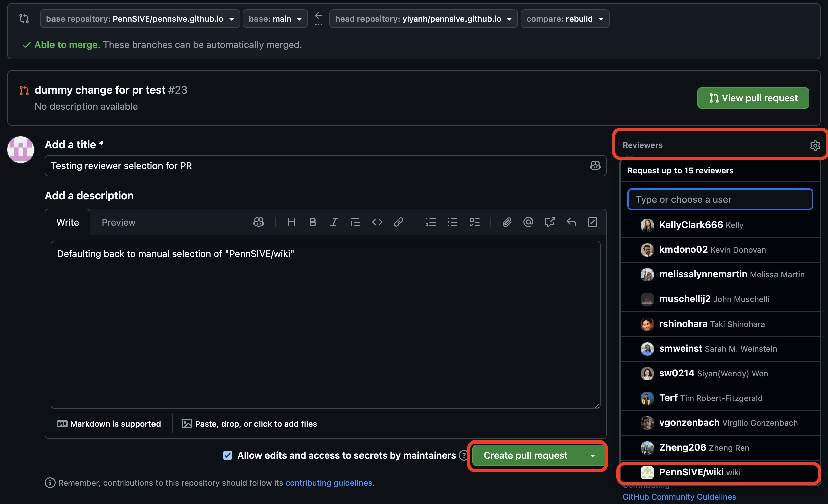Attach files using paperclip icon

coord(507,222)
